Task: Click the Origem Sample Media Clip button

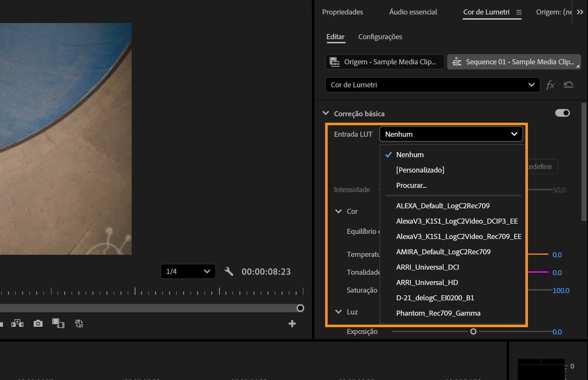Action: (x=384, y=62)
